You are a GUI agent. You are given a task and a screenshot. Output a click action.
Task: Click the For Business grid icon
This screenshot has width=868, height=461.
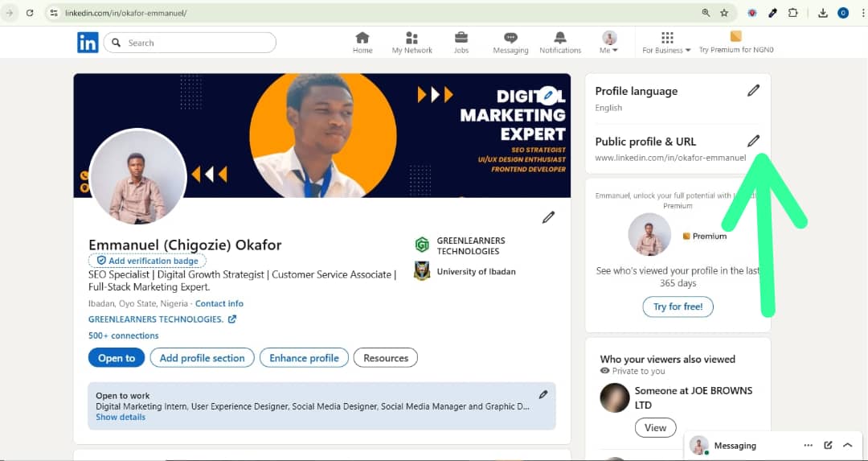coord(667,37)
